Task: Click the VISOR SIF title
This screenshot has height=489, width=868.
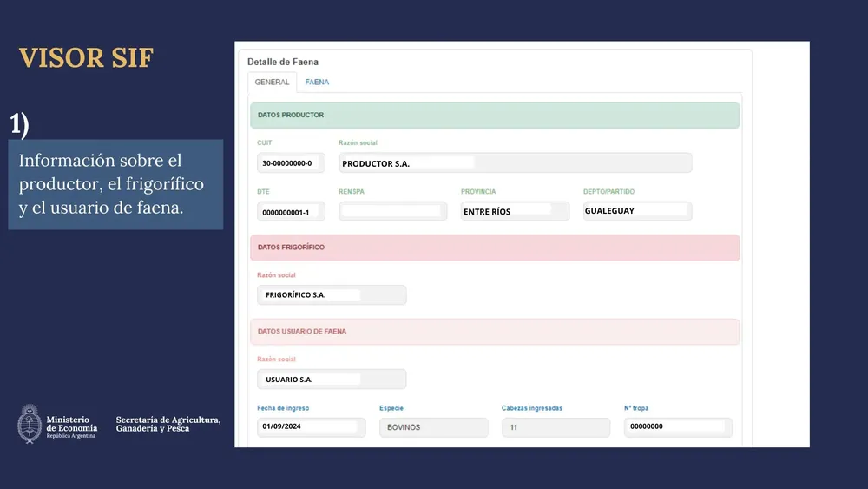Action: (x=86, y=58)
